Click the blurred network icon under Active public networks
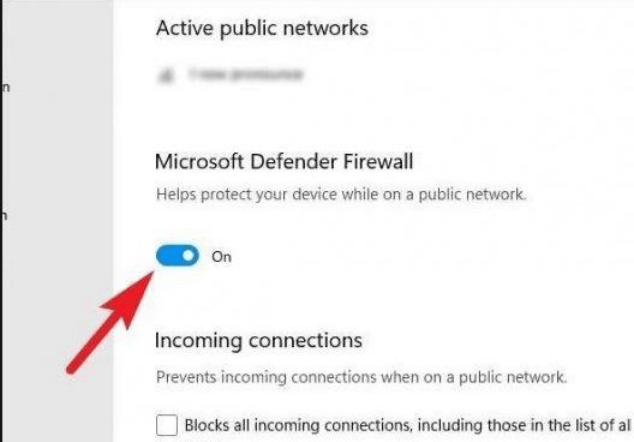 pyautogui.click(x=165, y=75)
